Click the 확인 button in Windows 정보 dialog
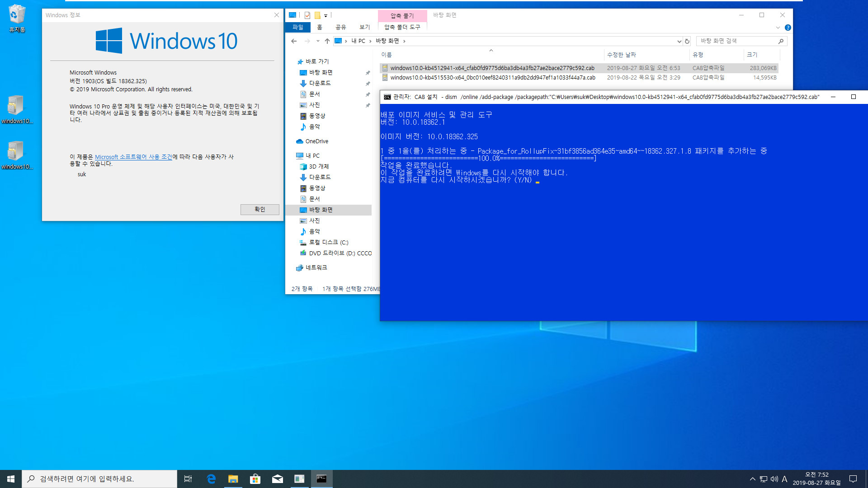Viewport: 868px width, 488px height. tap(260, 209)
